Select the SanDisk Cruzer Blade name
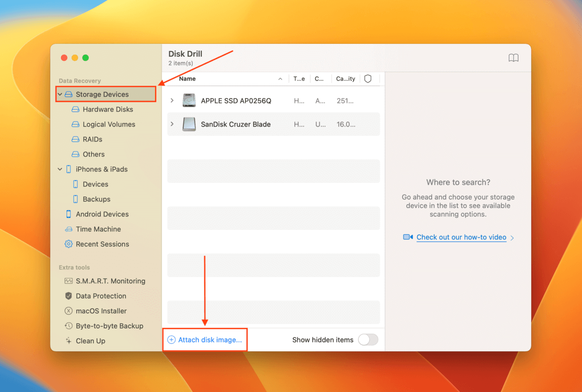Viewport: 582px width, 392px height. (236, 125)
